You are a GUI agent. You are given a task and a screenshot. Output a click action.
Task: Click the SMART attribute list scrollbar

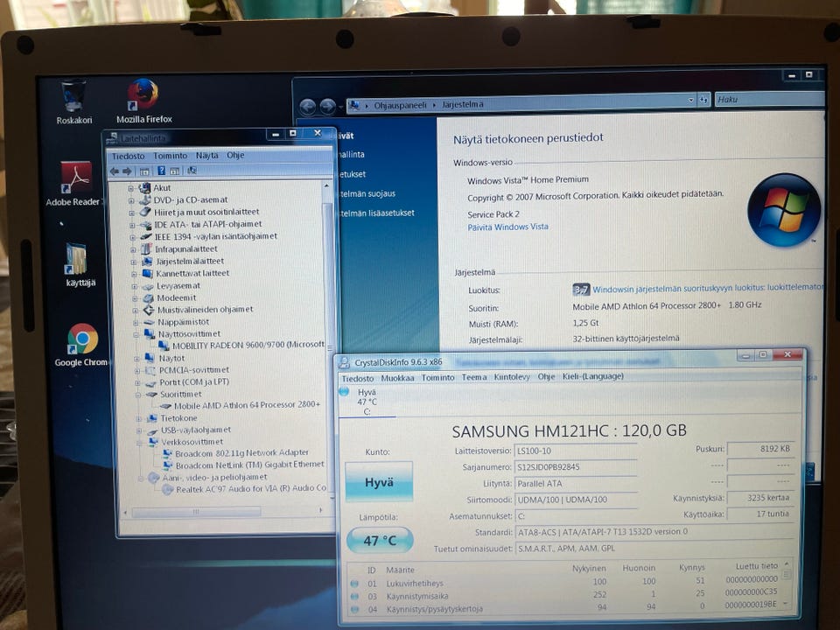tap(787, 585)
